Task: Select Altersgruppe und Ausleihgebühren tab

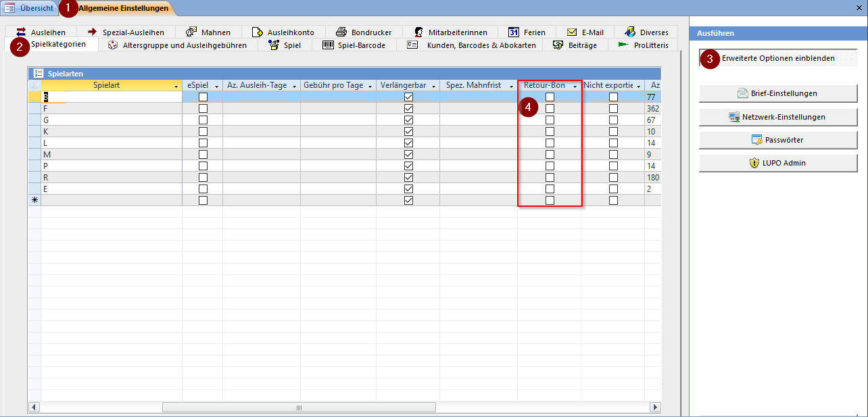Action: (178, 45)
